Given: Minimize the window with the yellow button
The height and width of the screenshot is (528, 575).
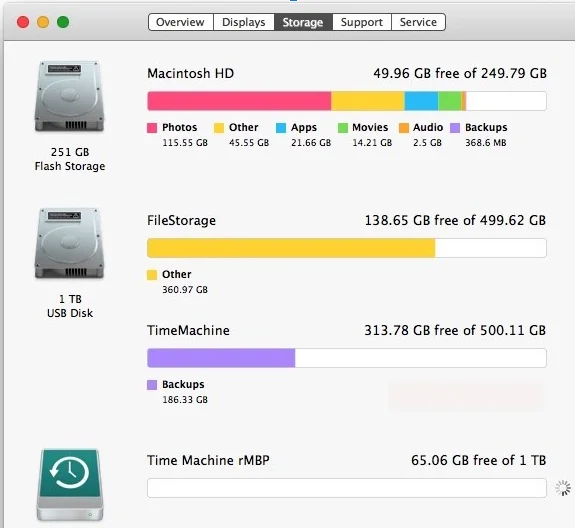Looking at the screenshot, I should point(43,22).
